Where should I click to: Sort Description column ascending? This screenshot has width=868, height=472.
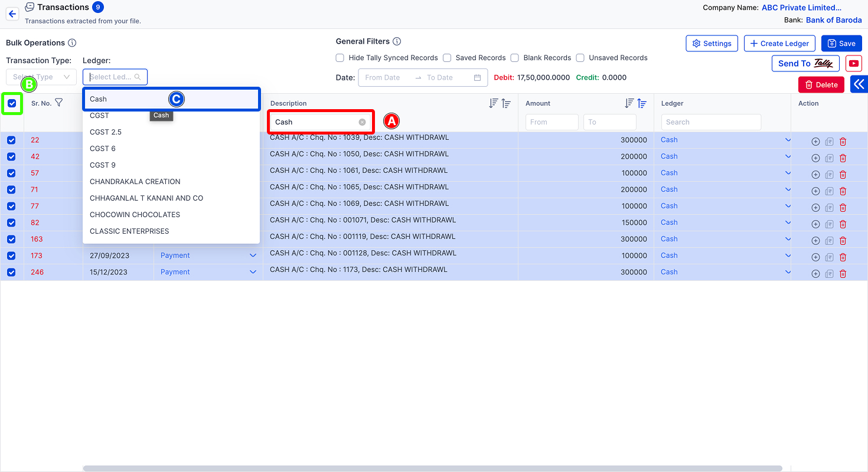(506, 103)
